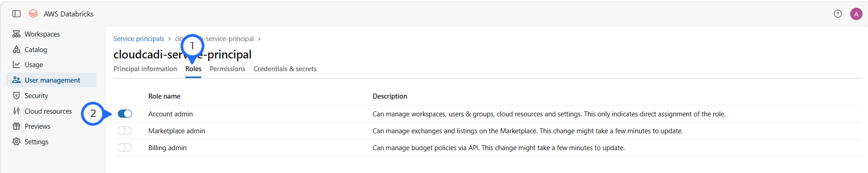The height and width of the screenshot is (173, 868).
Task: Click Service principals breadcrumb link
Action: 139,39
